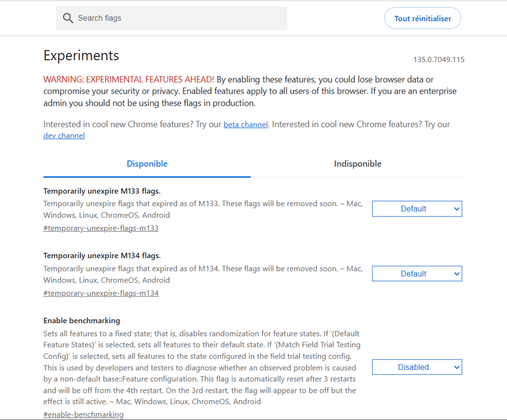Image resolution: width=507 pixels, height=420 pixels.
Task: Select the Experiments page heading
Action: pos(81,55)
